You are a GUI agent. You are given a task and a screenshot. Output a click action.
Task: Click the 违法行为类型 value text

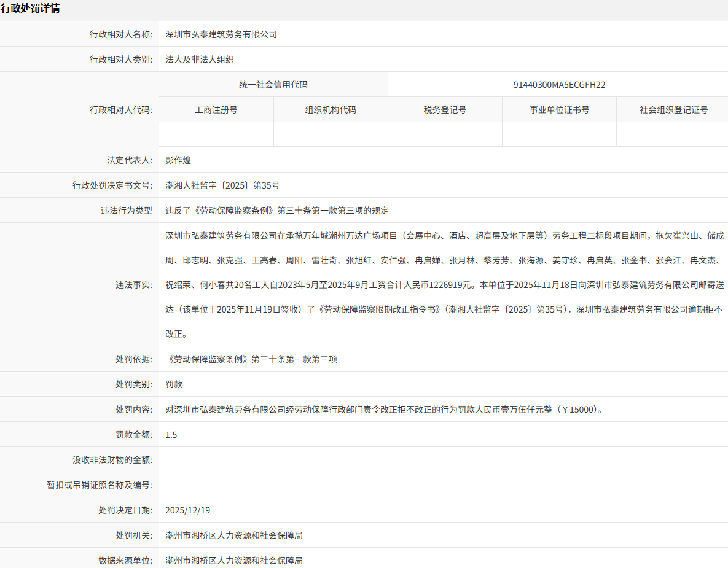pyautogui.click(x=277, y=211)
